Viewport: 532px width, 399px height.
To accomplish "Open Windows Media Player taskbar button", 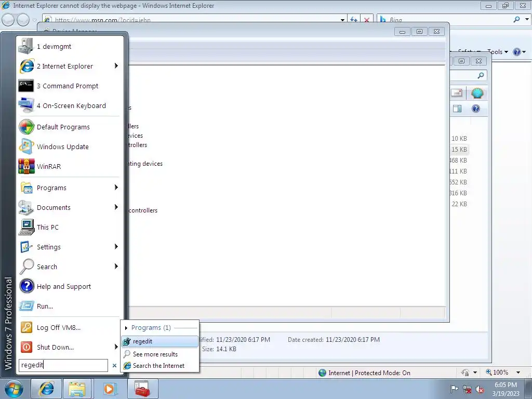I will [x=109, y=389].
